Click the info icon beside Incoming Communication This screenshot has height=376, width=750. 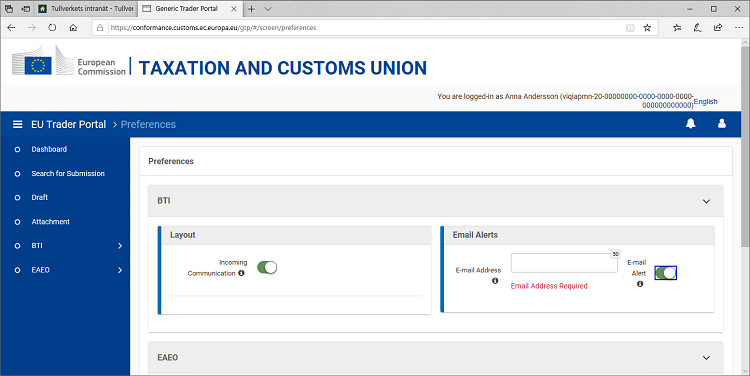pyautogui.click(x=241, y=273)
